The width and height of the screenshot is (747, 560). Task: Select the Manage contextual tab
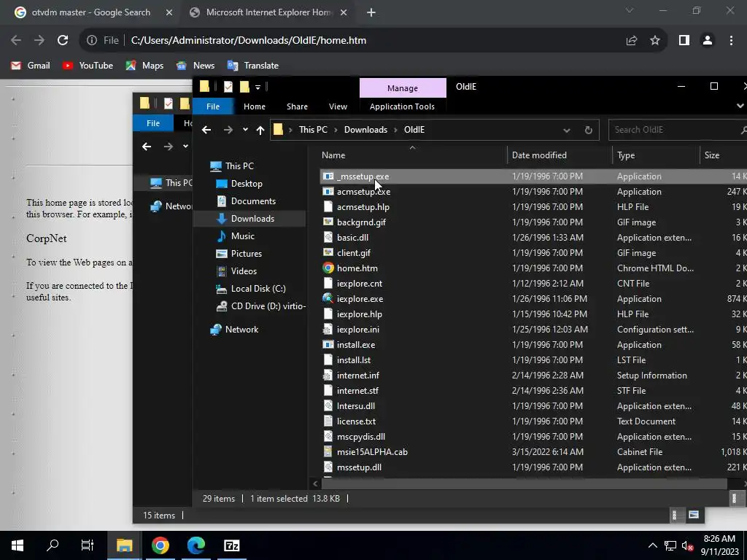point(403,88)
